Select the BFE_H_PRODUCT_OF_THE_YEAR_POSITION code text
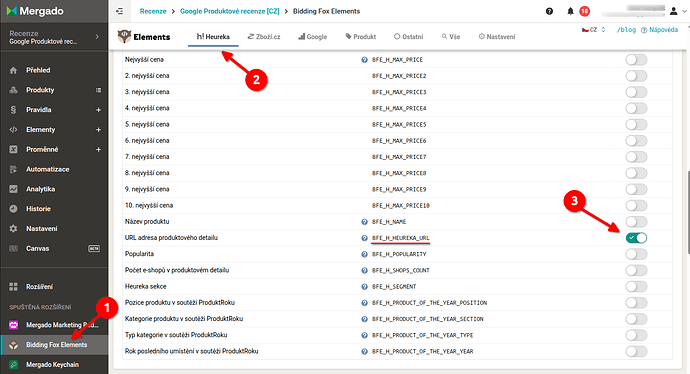690x374 pixels. (x=429, y=303)
